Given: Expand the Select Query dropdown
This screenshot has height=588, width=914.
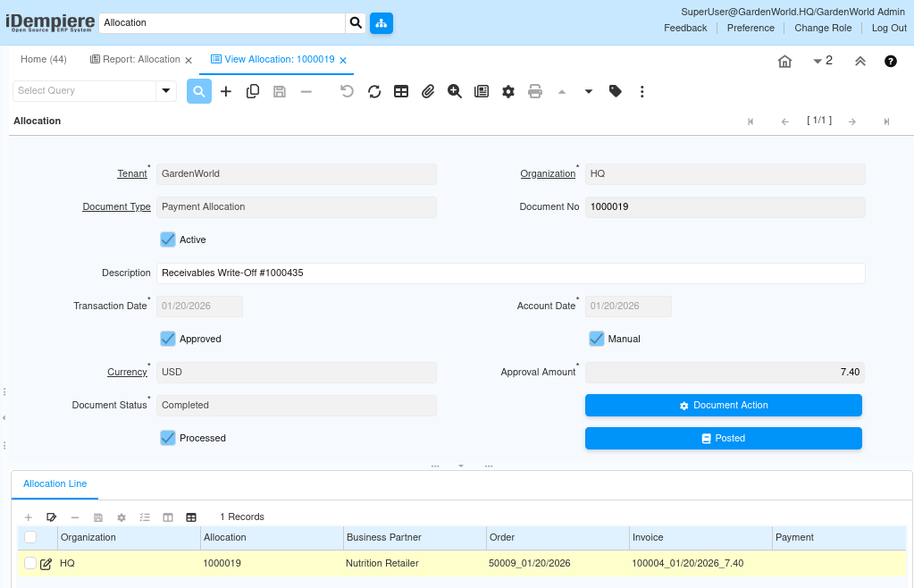Looking at the screenshot, I should [166, 91].
